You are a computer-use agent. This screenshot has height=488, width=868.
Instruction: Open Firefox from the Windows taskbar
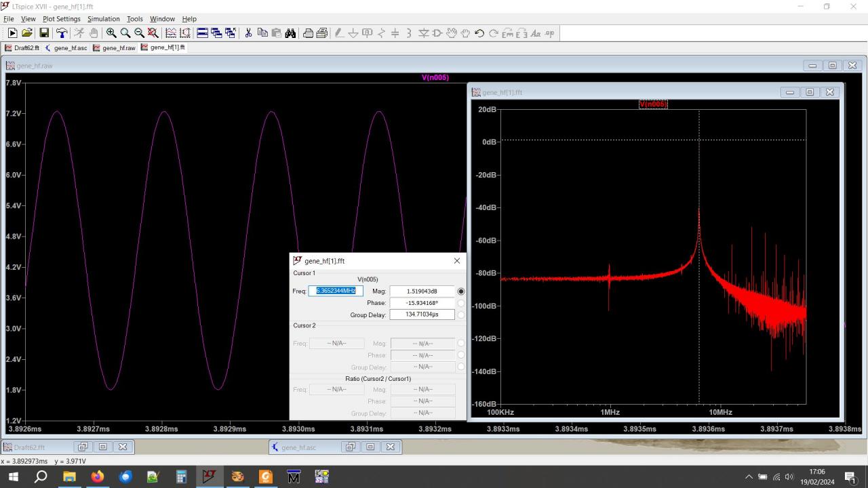97,477
